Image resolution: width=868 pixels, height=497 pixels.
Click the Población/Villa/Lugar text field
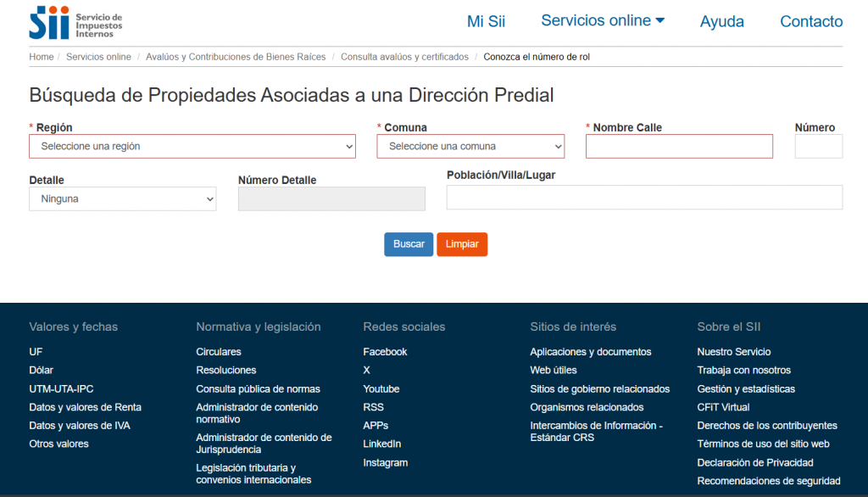coord(644,197)
